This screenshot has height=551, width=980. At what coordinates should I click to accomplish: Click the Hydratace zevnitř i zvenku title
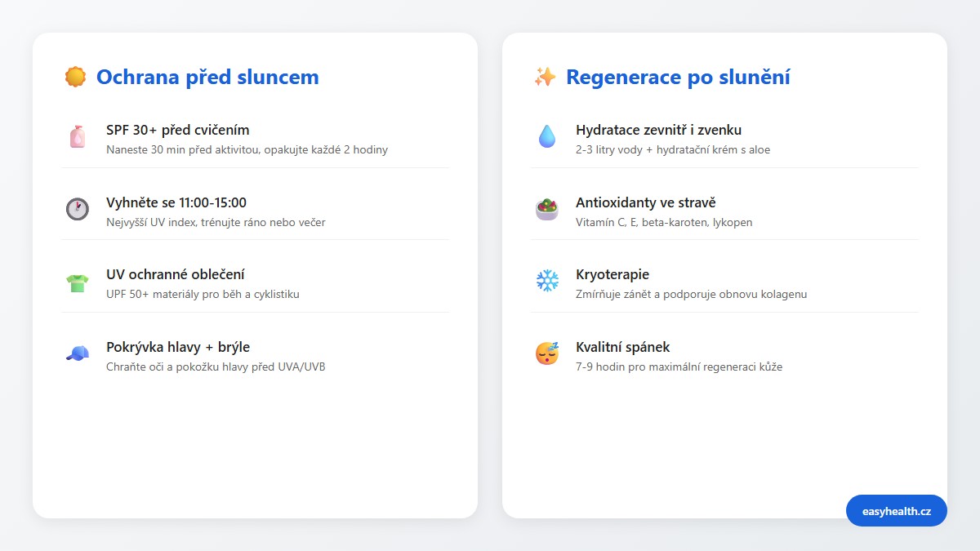point(658,130)
